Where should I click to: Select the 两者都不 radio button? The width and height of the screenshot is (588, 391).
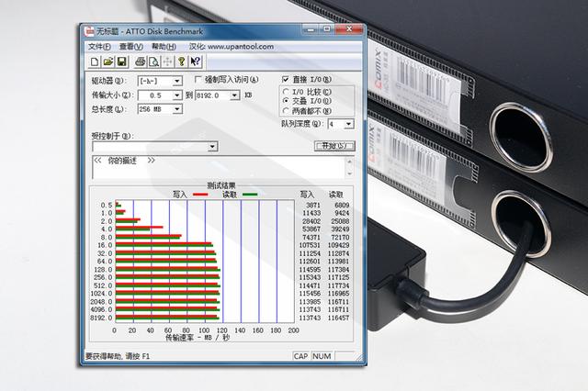point(286,111)
